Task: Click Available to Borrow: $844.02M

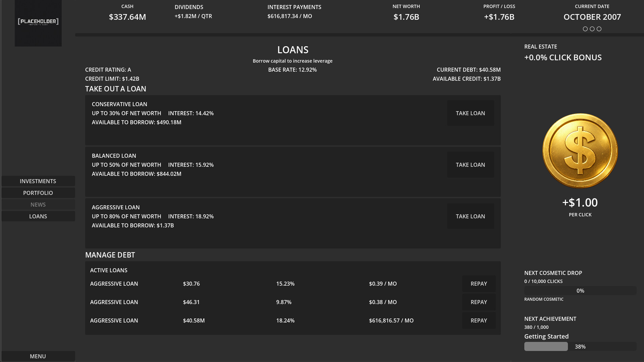Action: coord(136,174)
